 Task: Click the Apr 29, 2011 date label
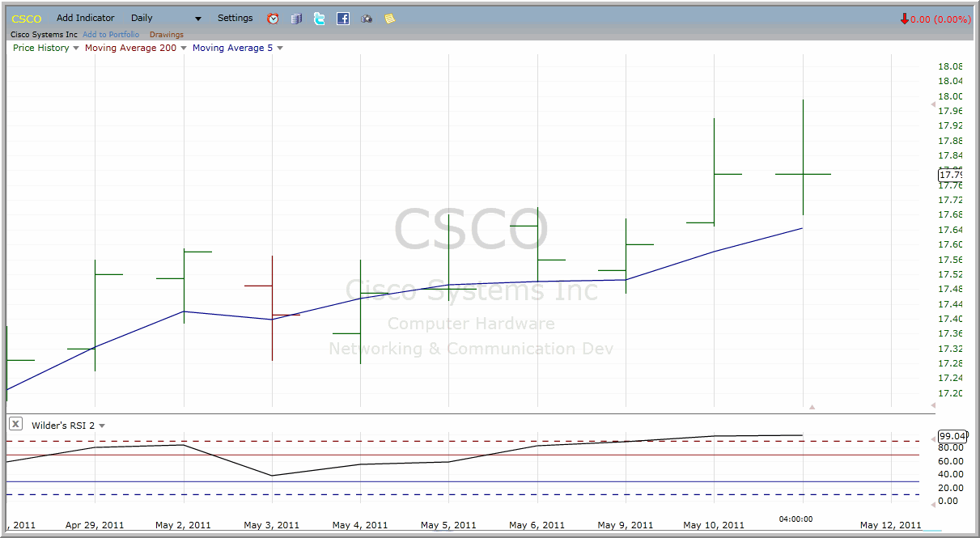pos(95,526)
